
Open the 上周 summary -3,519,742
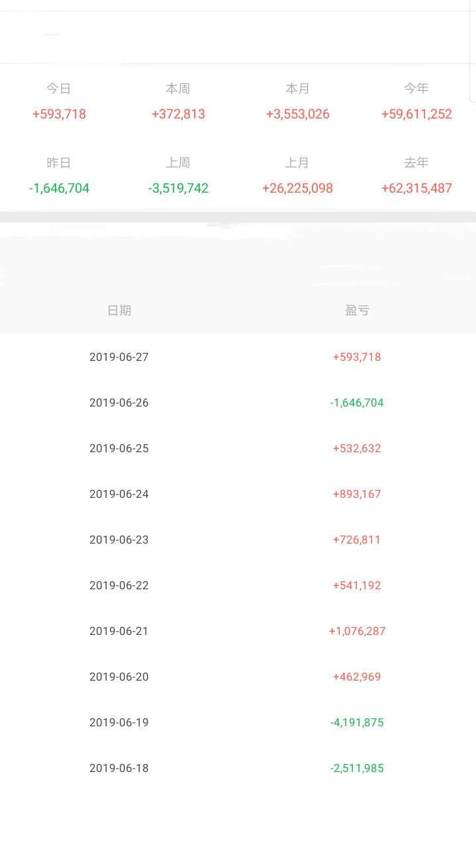pos(178,188)
